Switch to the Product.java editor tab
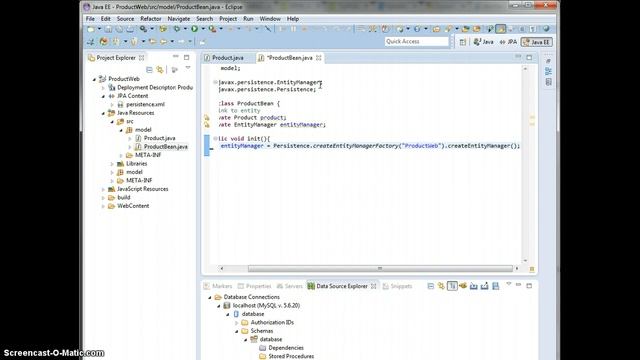This screenshot has height=360, width=640. (x=227, y=58)
